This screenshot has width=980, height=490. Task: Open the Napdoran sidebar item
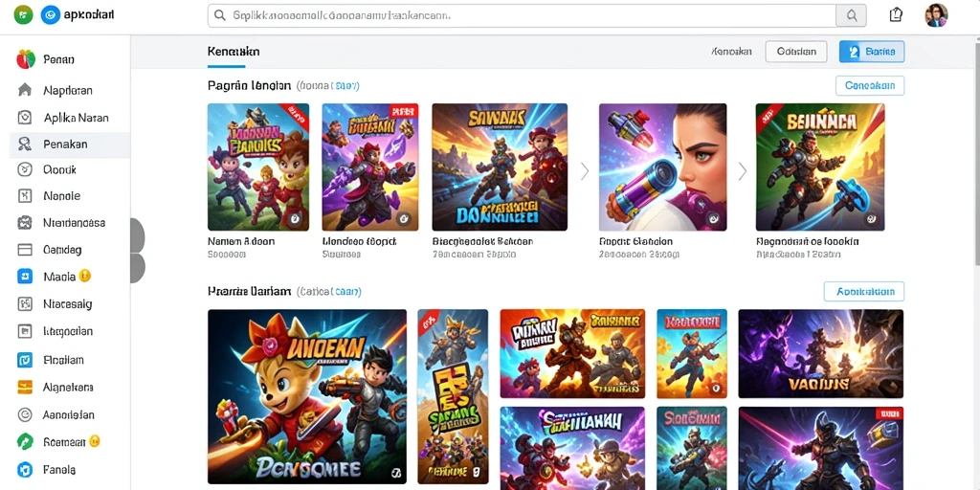68,90
